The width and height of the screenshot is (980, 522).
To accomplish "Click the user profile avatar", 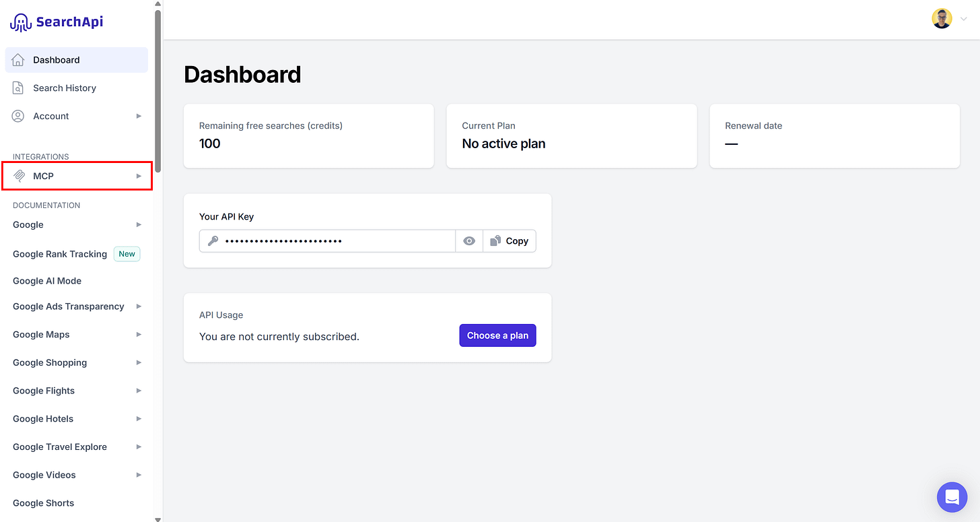I will (x=942, y=19).
